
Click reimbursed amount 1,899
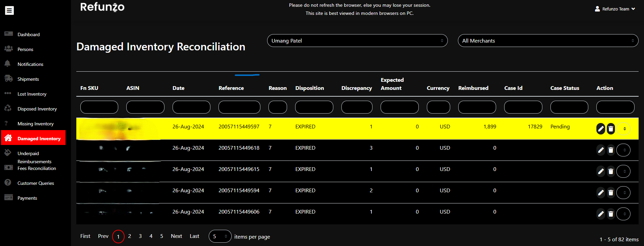pyautogui.click(x=490, y=127)
